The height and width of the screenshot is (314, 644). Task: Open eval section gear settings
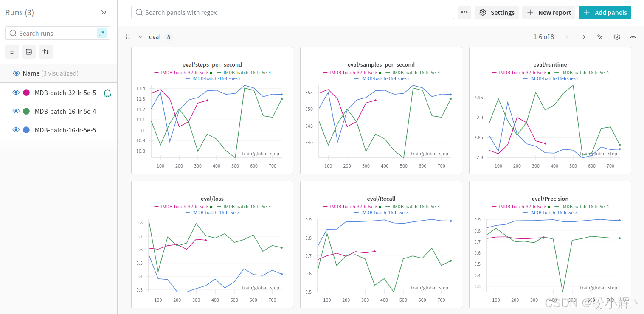tap(617, 37)
